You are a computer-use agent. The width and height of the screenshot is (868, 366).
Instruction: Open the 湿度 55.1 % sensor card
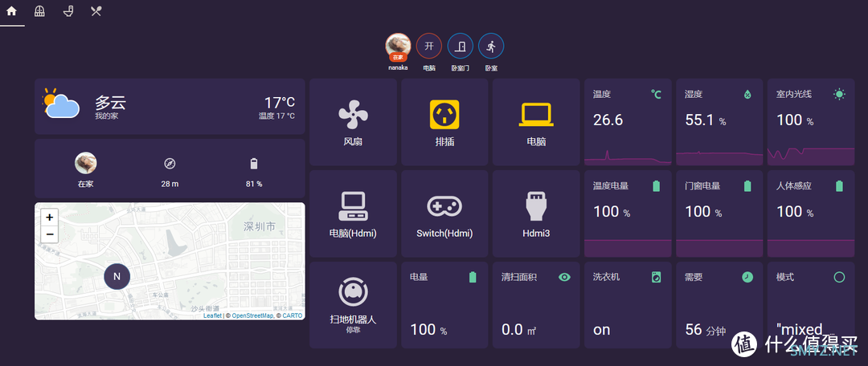click(x=719, y=122)
